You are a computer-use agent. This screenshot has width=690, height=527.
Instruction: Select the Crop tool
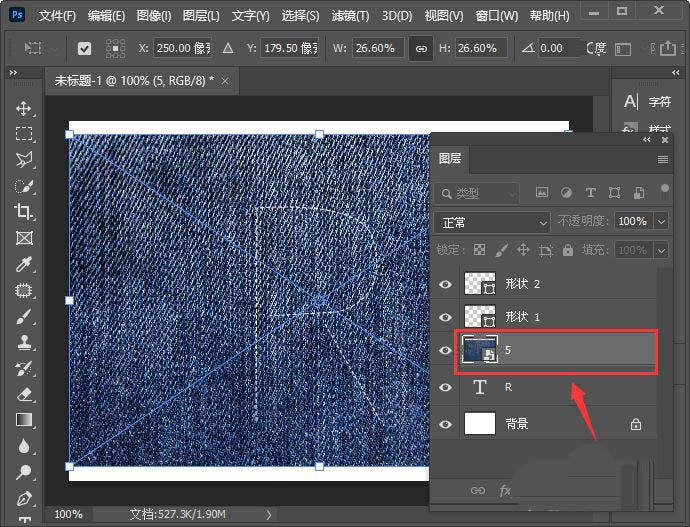(24, 212)
